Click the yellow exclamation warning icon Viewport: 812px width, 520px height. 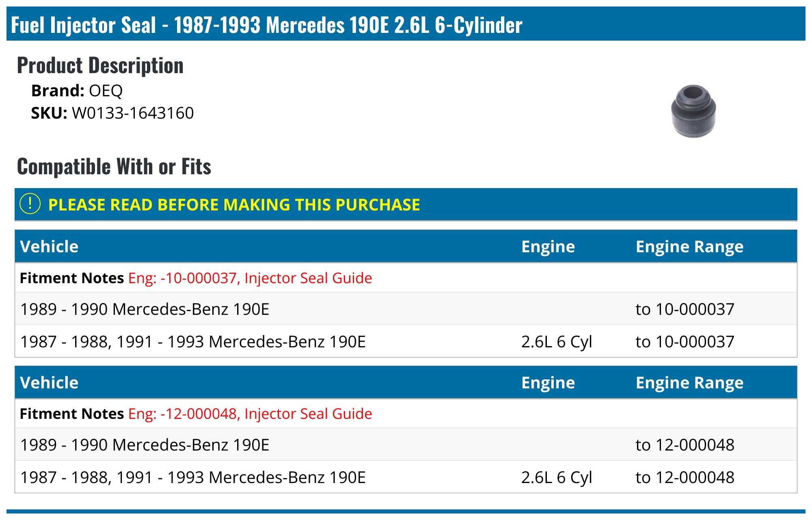point(30,204)
